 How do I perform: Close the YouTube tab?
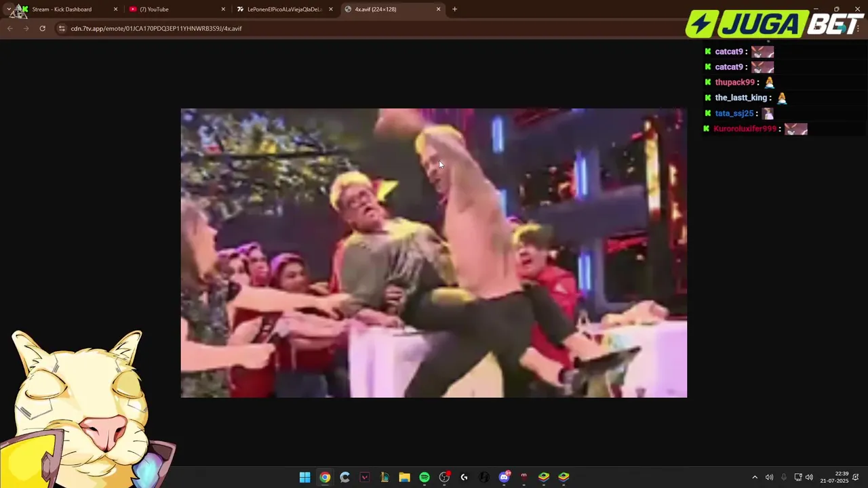223,9
